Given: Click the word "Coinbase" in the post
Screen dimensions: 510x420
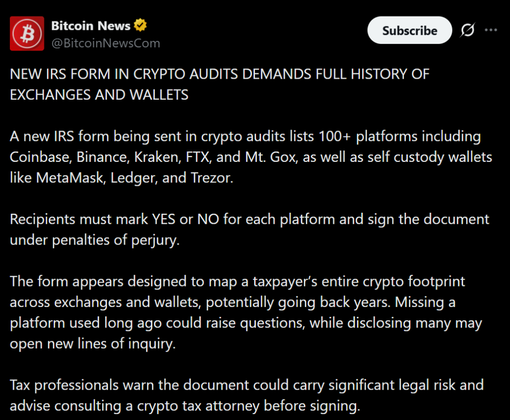Looking at the screenshot, I should pos(39,157).
